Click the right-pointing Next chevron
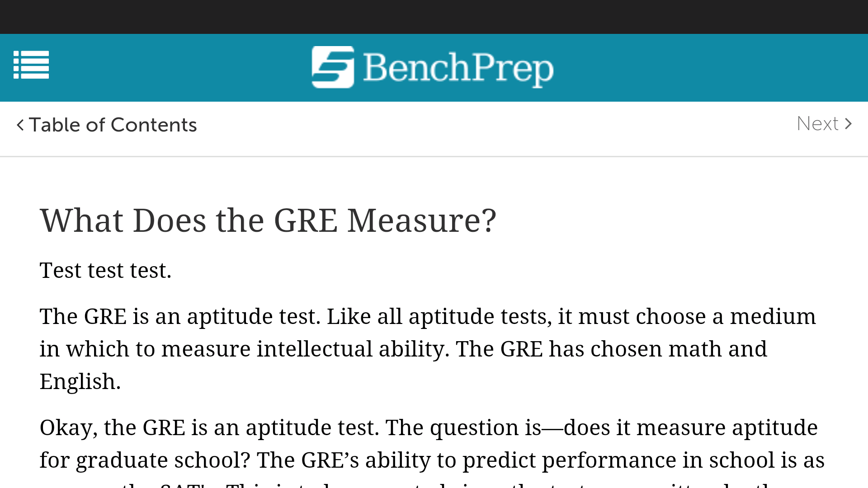 pos(849,124)
